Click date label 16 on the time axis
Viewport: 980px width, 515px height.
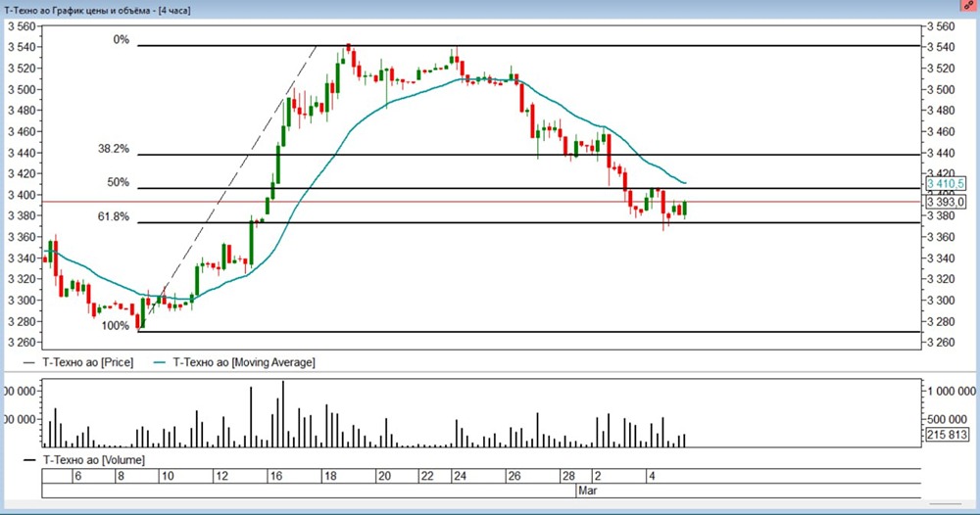point(275,476)
